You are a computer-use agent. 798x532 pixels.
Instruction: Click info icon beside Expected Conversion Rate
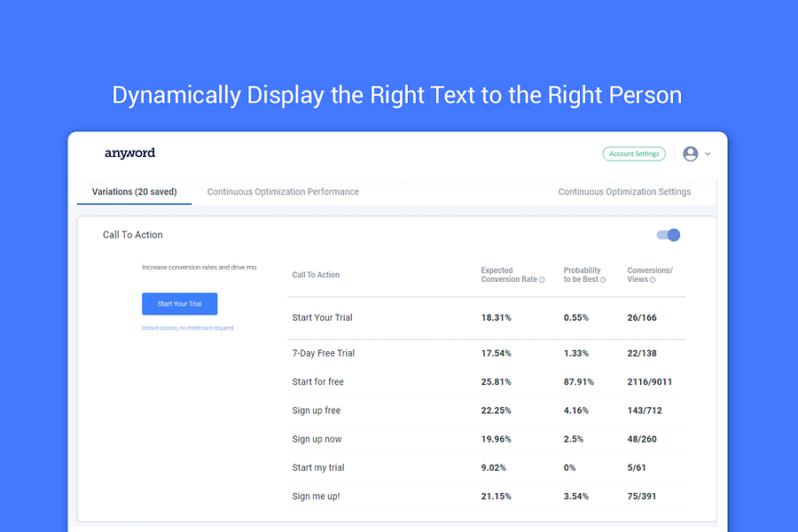coord(542,279)
